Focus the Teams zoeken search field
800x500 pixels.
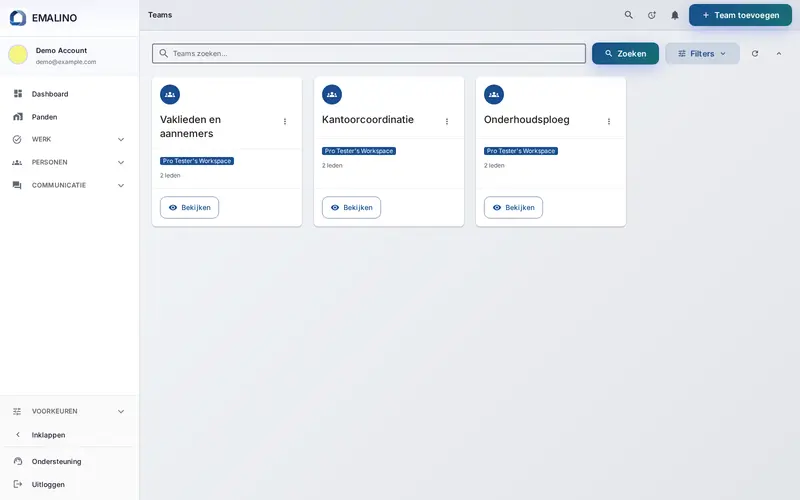pyautogui.click(x=369, y=54)
